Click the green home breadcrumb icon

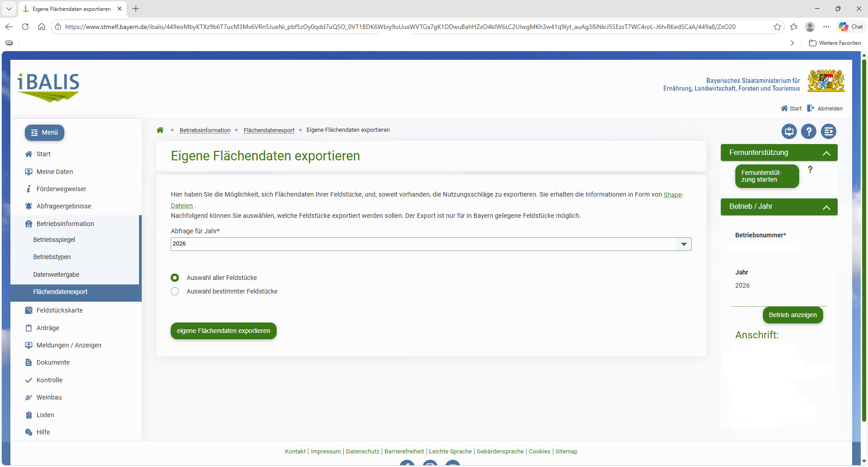click(x=160, y=130)
